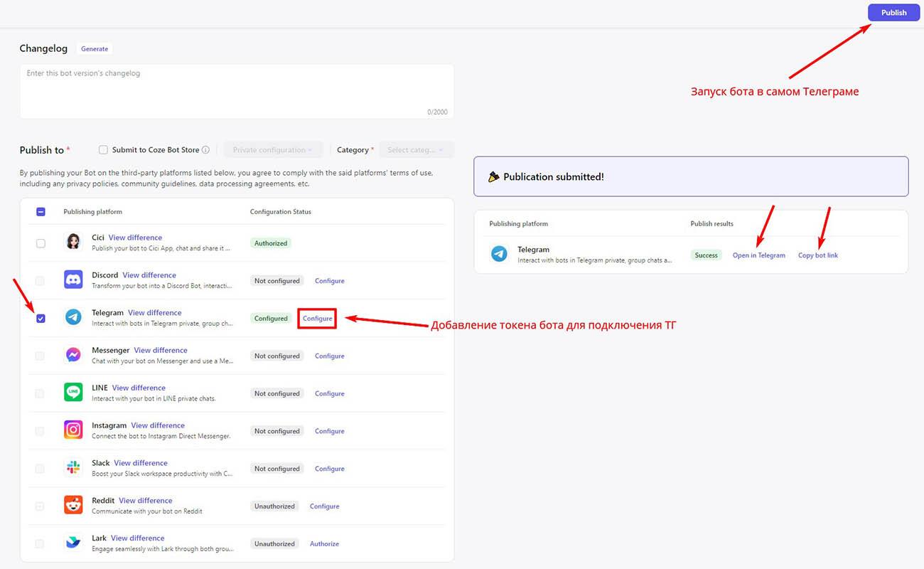View difference for Lark
Viewport: 924px width, 569px height.
pyautogui.click(x=138, y=538)
